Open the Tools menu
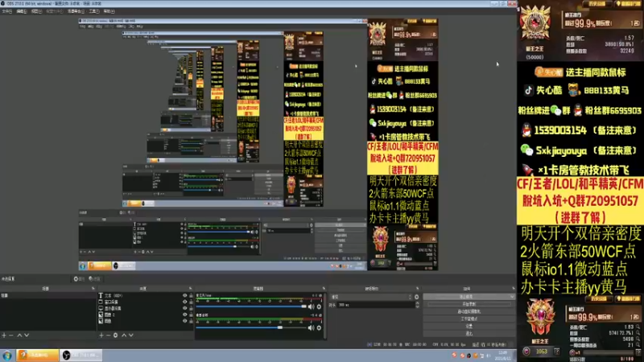The width and height of the screenshot is (644, 362). point(94,11)
